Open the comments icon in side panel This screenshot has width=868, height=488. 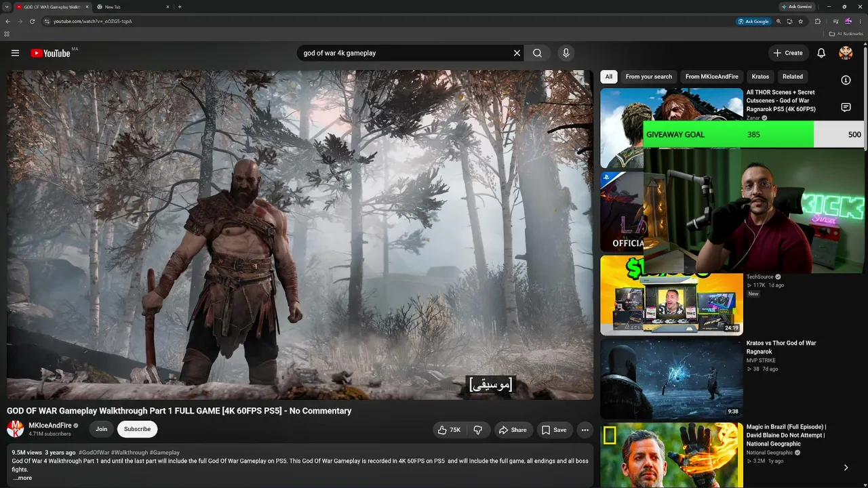pyautogui.click(x=846, y=107)
